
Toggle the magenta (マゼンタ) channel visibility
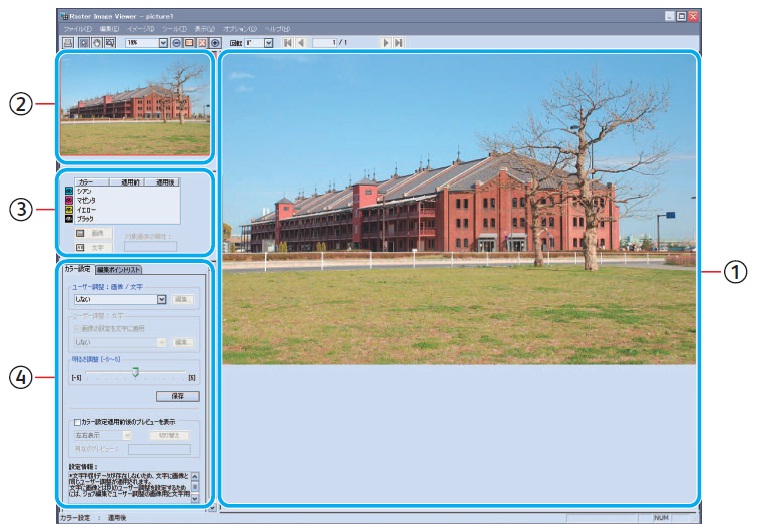68,200
